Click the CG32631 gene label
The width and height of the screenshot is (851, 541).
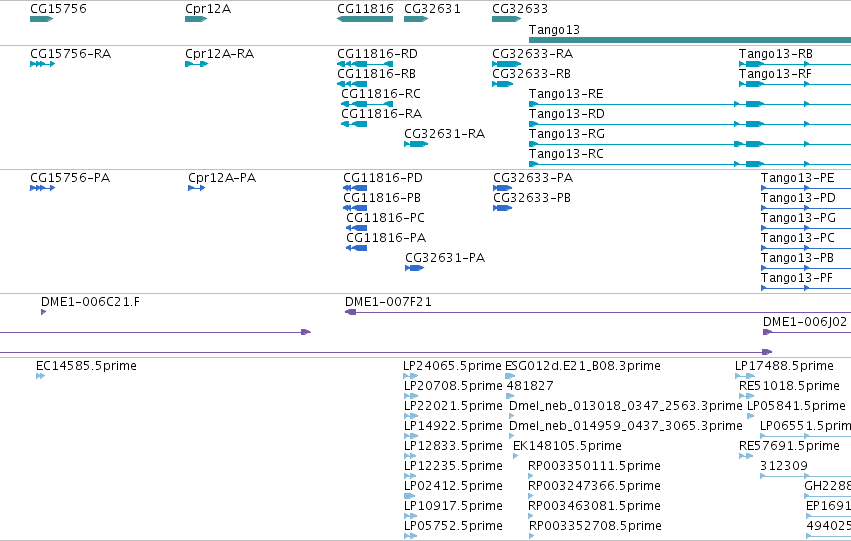pyautogui.click(x=433, y=9)
